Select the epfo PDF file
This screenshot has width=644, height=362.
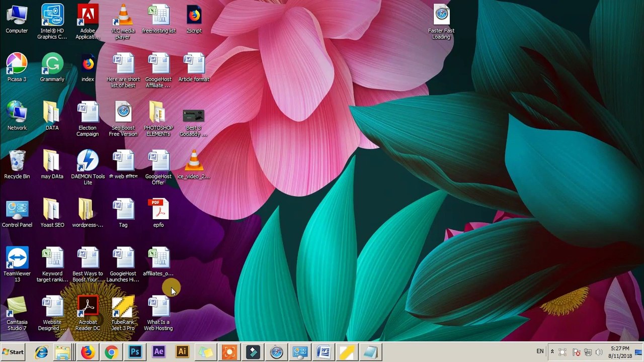(x=158, y=214)
